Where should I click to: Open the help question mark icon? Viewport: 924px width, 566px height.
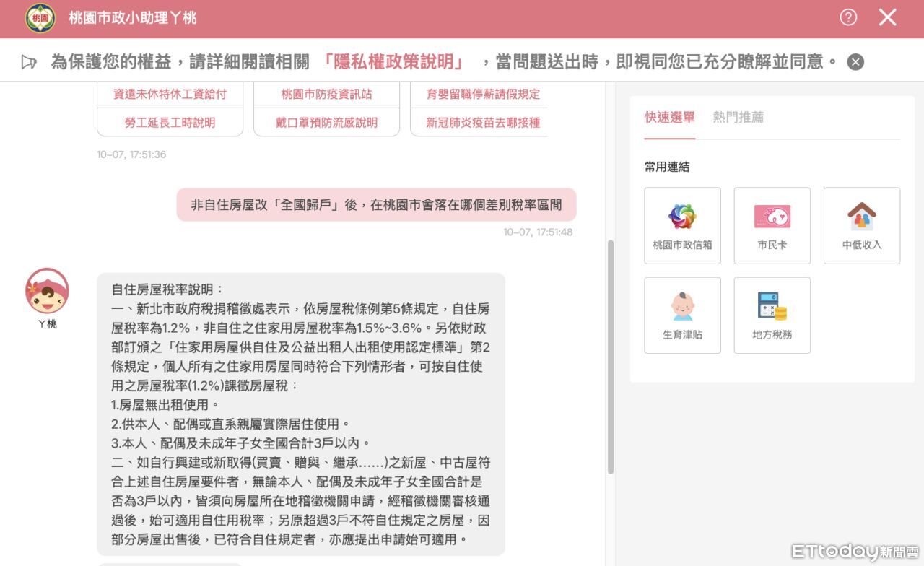coord(848,17)
